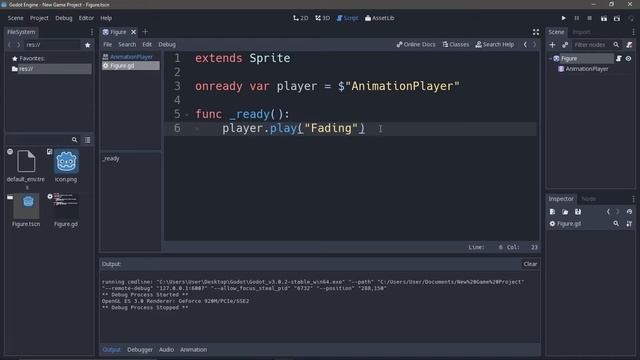Select Figure.gd in script list
This screenshot has height=360, width=640.
coord(131,66)
